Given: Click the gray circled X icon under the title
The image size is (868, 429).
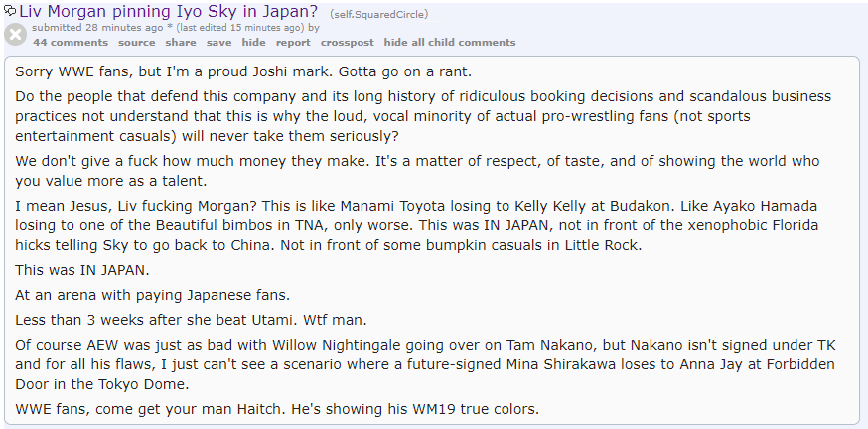Looking at the screenshot, I should [x=16, y=35].
